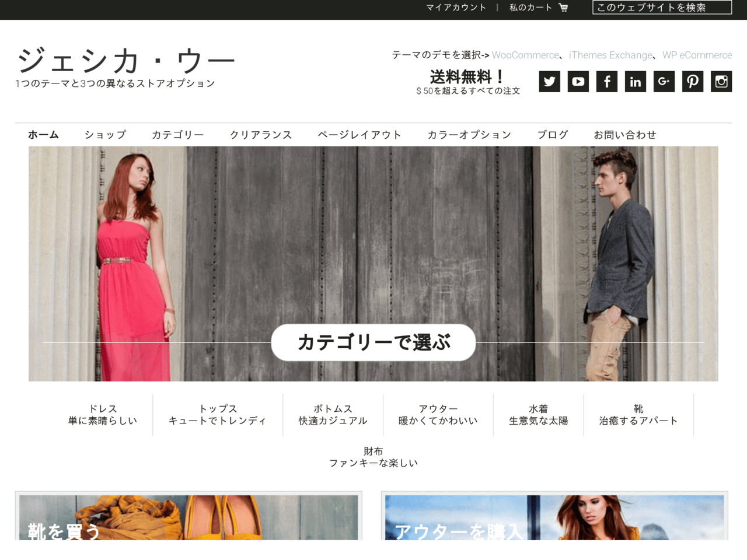The width and height of the screenshot is (747, 560).
Task: Browse the 財布 category
Action: point(373,457)
